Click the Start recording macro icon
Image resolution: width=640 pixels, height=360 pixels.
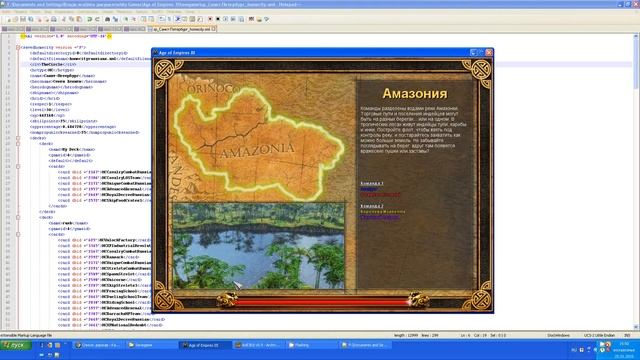pyautogui.click(x=210, y=19)
